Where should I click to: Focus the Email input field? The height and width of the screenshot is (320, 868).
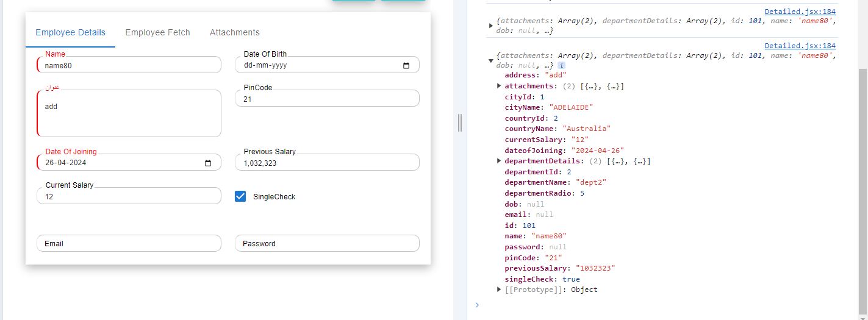129,243
